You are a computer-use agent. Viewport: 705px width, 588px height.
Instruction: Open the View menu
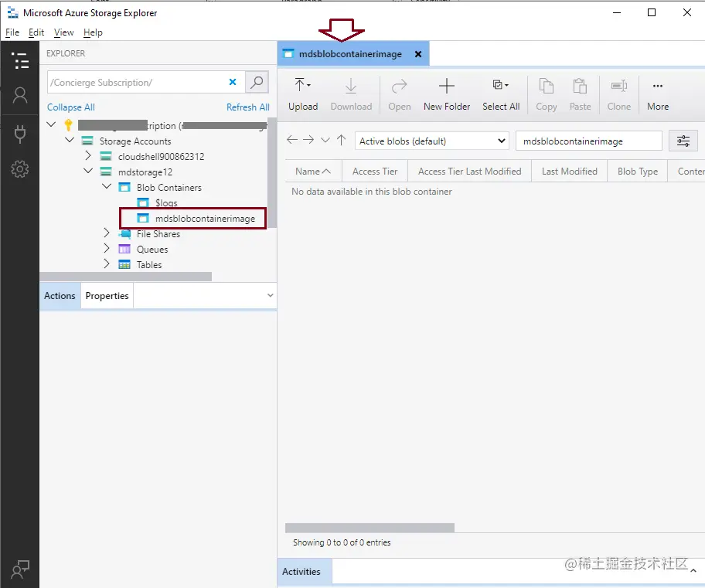(63, 32)
